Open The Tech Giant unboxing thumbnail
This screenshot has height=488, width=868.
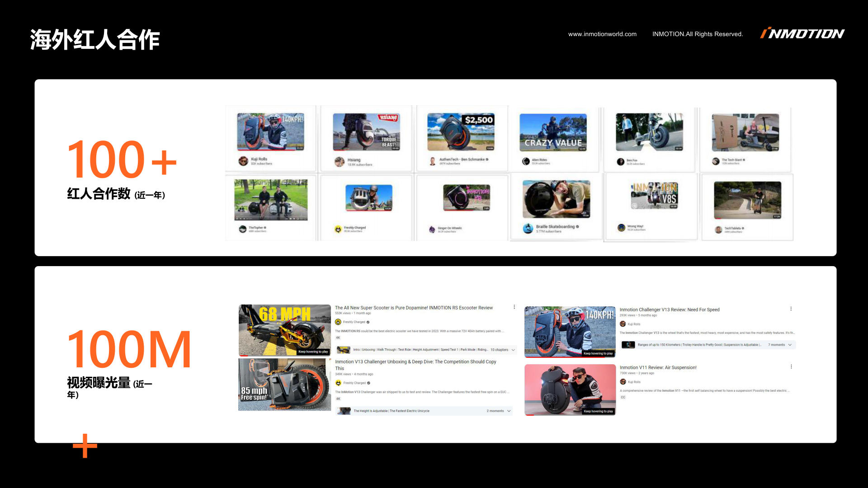coord(745,132)
